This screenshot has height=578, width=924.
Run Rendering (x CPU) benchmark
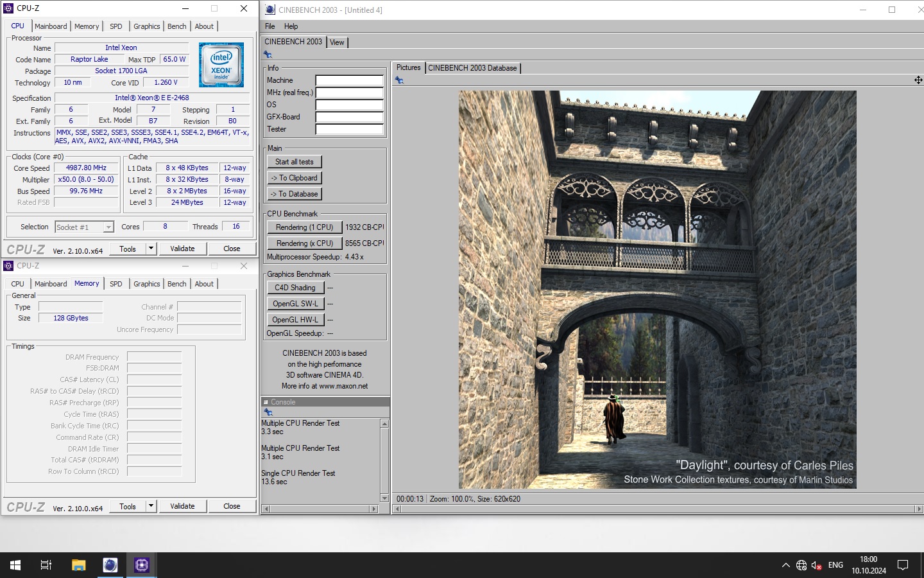click(305, 243)
